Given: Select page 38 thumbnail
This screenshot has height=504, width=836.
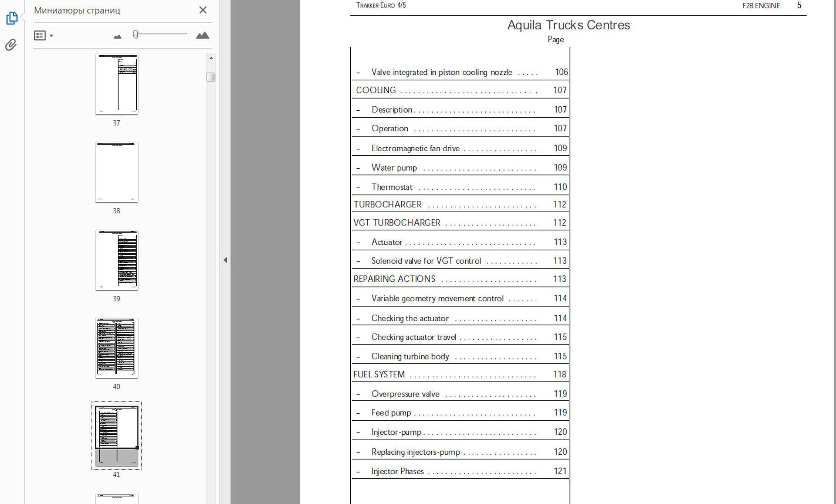Looking at the screenshot, I should (116, 172).
